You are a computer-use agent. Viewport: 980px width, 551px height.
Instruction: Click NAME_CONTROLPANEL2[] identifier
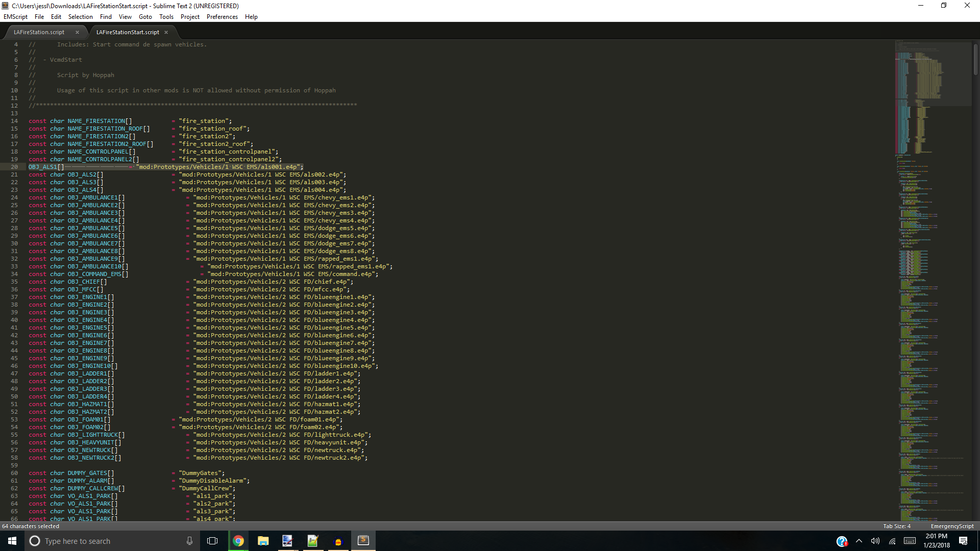coord(103,159)
